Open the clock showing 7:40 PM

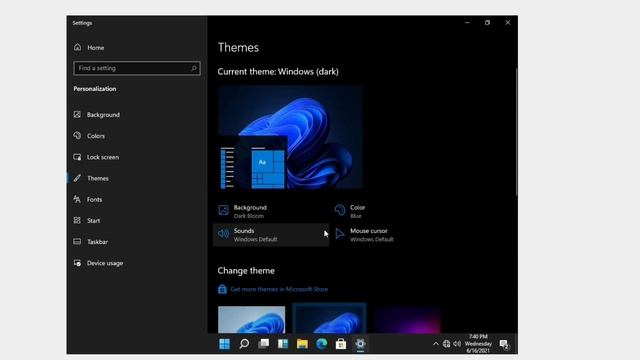tap(478, 344)
